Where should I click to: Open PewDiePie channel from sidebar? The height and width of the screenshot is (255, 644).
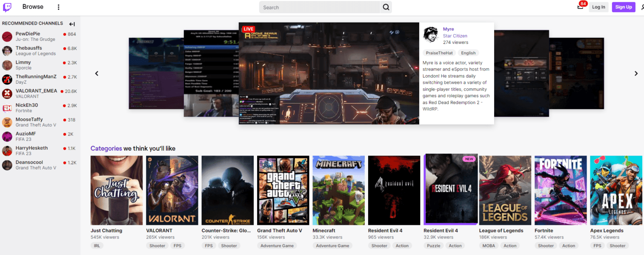(28, 34)
